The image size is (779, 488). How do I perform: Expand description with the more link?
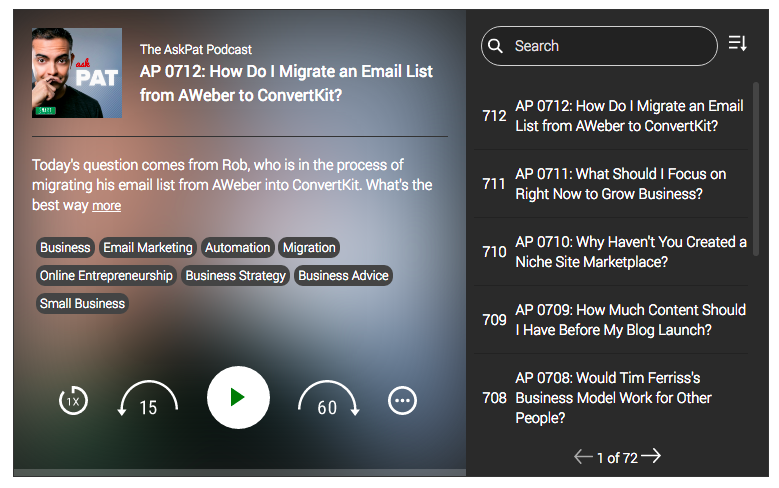(106, 205)
